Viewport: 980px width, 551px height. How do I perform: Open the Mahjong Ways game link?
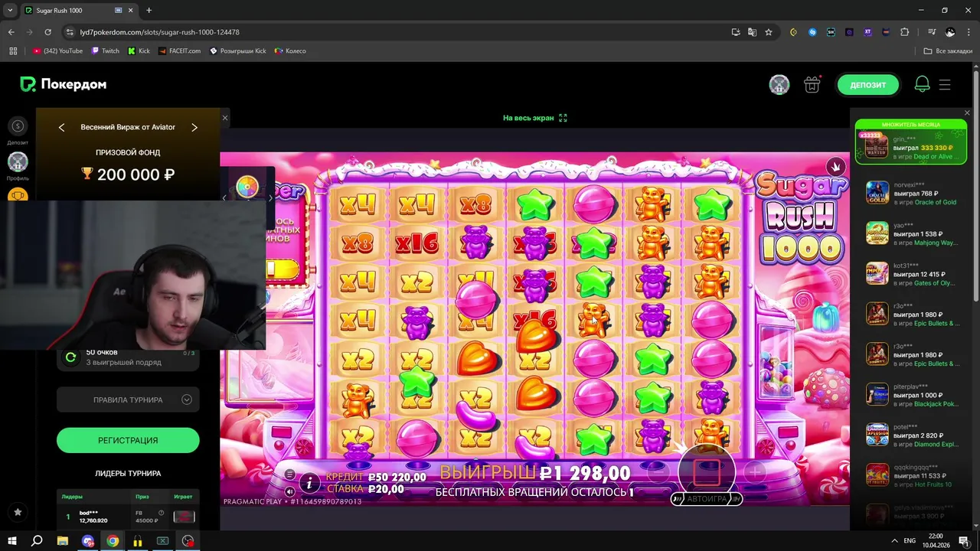click(935, 243)
